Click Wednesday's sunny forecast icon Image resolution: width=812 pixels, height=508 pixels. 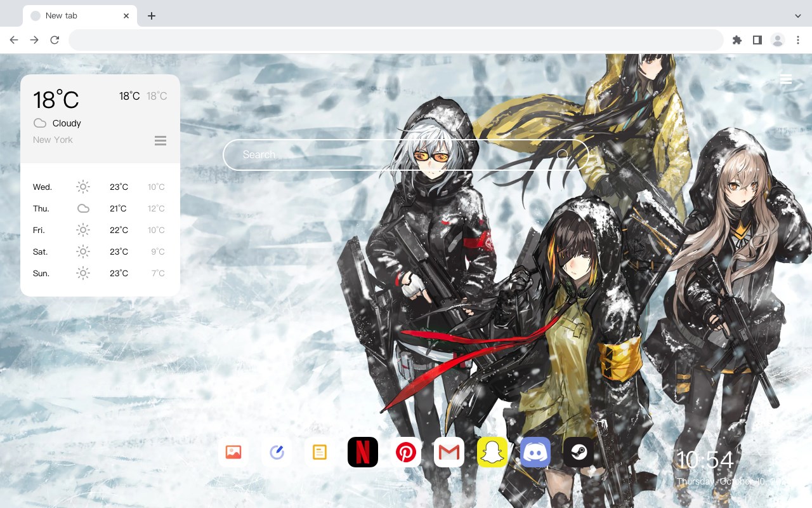click(x=83, y=187)
